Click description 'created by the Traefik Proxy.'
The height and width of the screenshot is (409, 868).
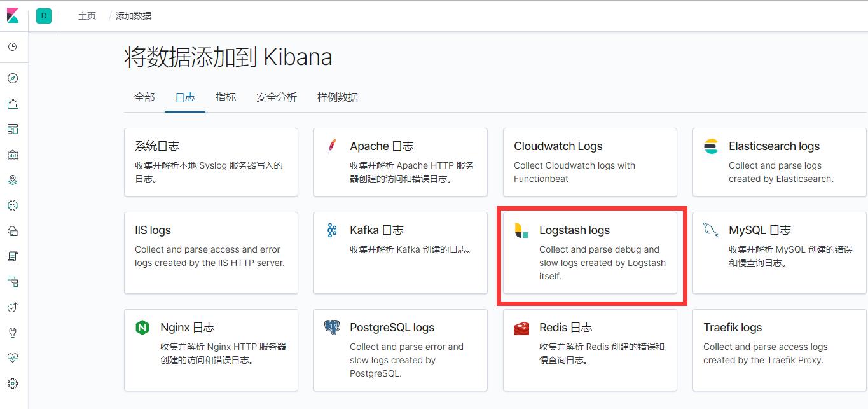[x=763, y=360]
